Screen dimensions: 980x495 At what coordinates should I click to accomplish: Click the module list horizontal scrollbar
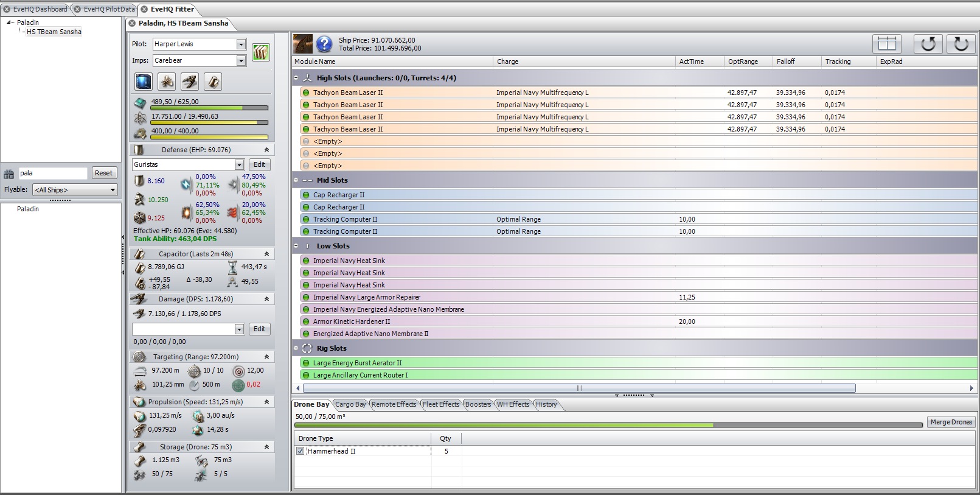[x=579, y=388]
